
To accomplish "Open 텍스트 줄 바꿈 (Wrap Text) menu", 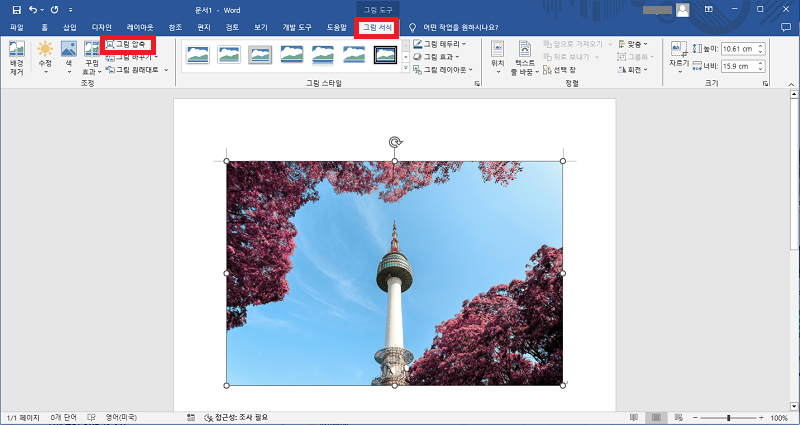I will tap(524, 58).
